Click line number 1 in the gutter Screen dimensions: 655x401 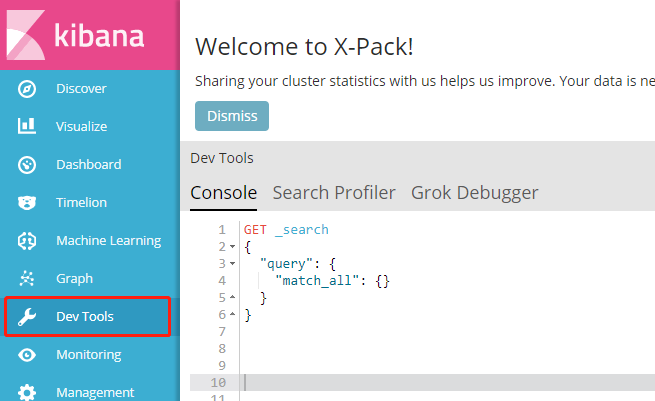pyautogui.click(x=222, y=230)
